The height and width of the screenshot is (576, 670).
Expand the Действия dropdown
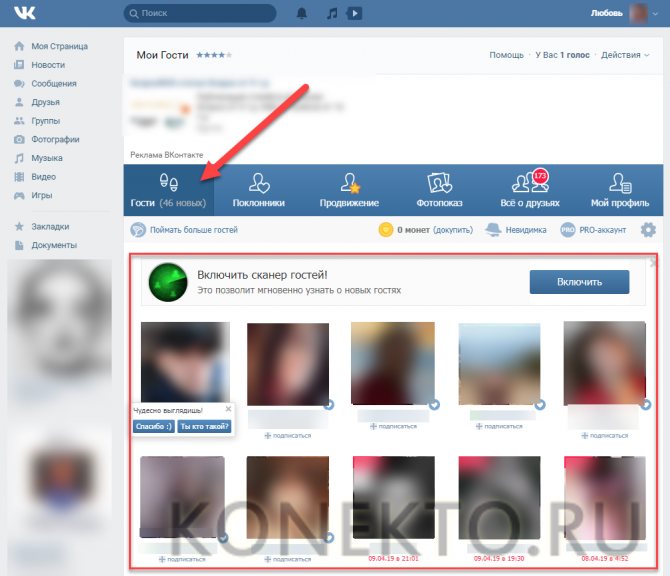coord(625,55)
